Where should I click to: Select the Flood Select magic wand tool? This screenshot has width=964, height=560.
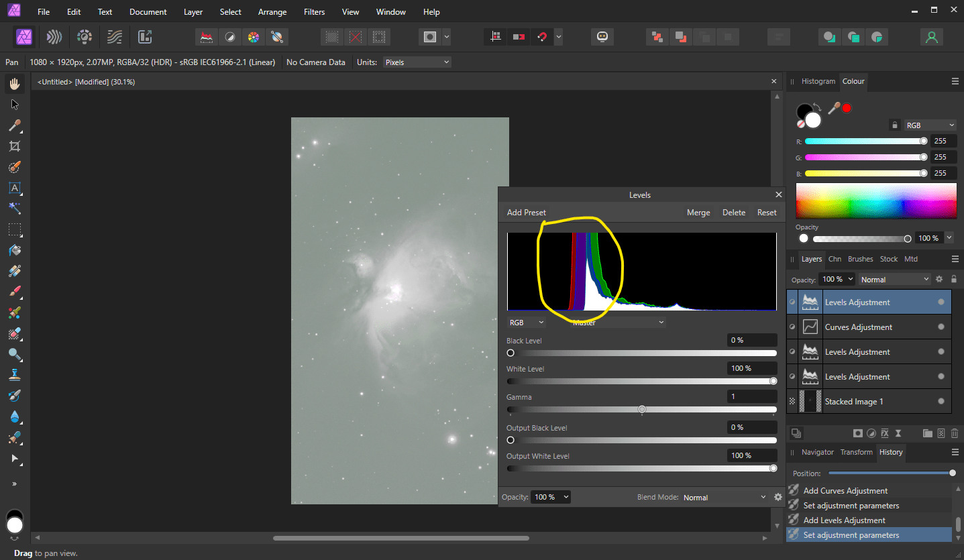[15, 209]
